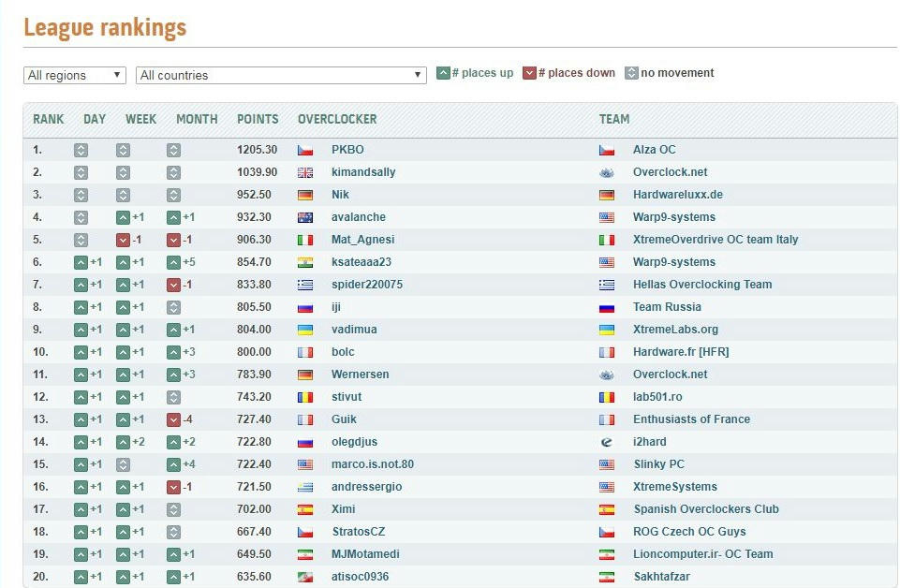The image size is (900, 588).
Task: Click the TEAM column header
Action: (614, 119)
